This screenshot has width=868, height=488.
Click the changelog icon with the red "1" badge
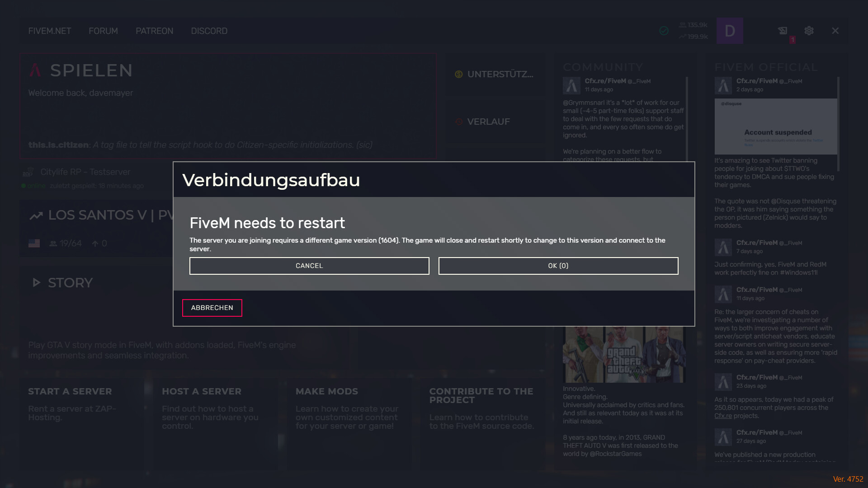click(x=784, y=31)
